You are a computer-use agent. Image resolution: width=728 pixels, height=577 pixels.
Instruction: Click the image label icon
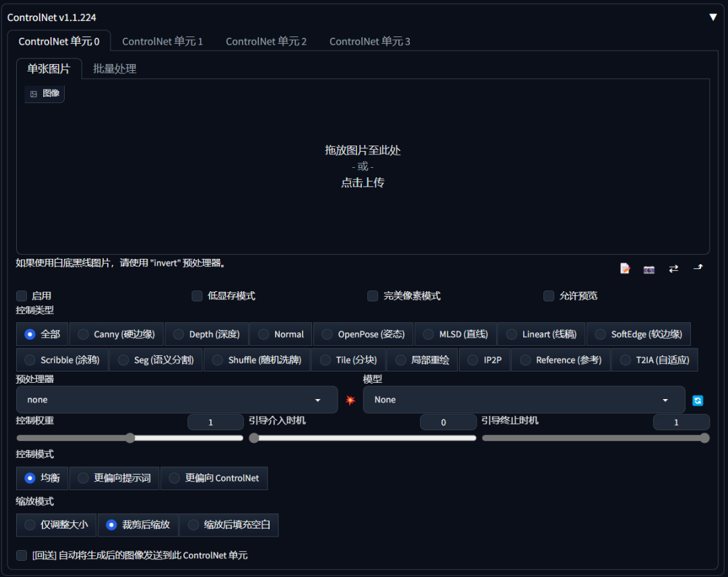(34, 94)
